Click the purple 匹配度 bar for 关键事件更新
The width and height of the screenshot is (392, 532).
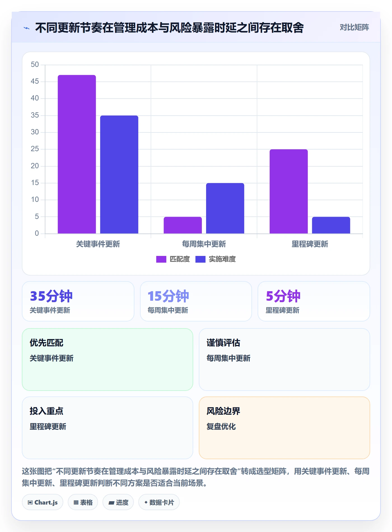[x=77, y=154]
